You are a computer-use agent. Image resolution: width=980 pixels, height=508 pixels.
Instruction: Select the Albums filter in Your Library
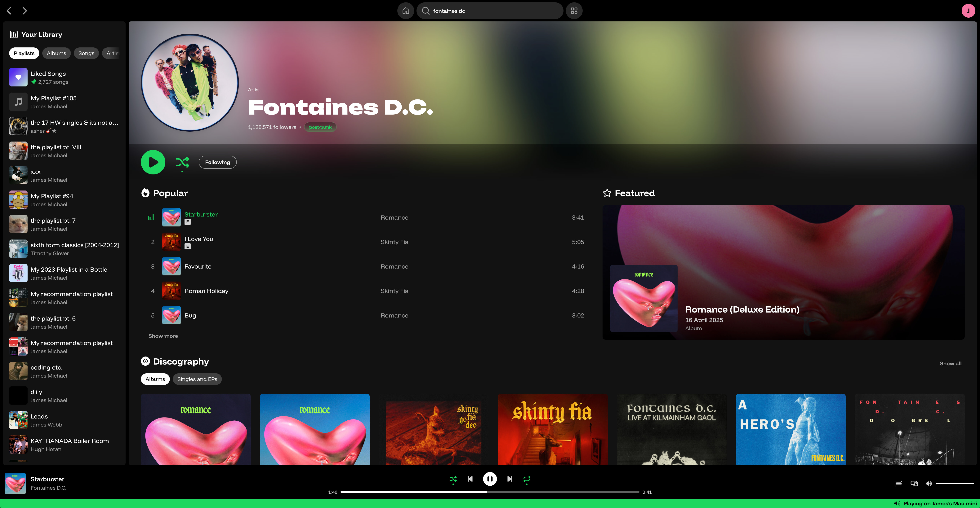[x=56, y=53]
